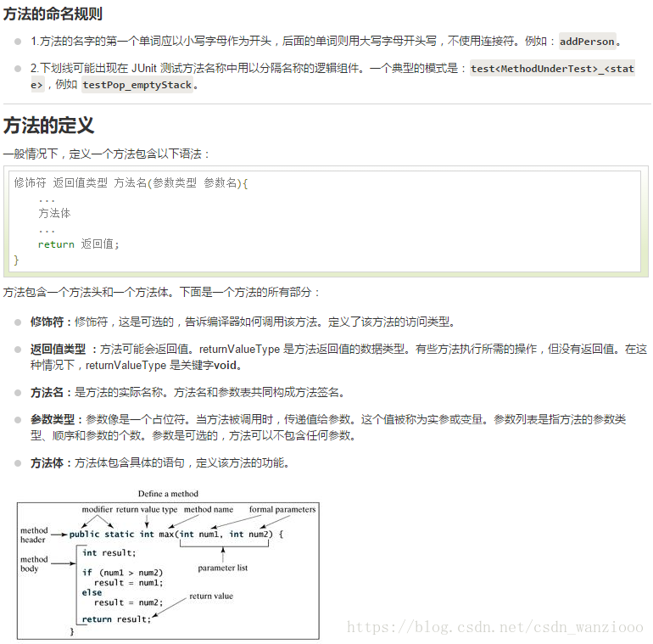
Task: Click int result; line in the diagram
Action: (109, 552)
